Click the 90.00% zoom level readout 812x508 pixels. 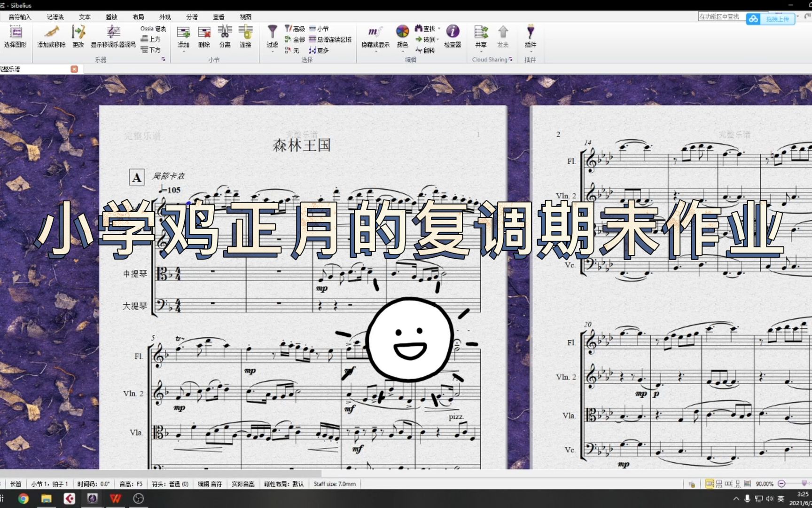click(765, 484)
